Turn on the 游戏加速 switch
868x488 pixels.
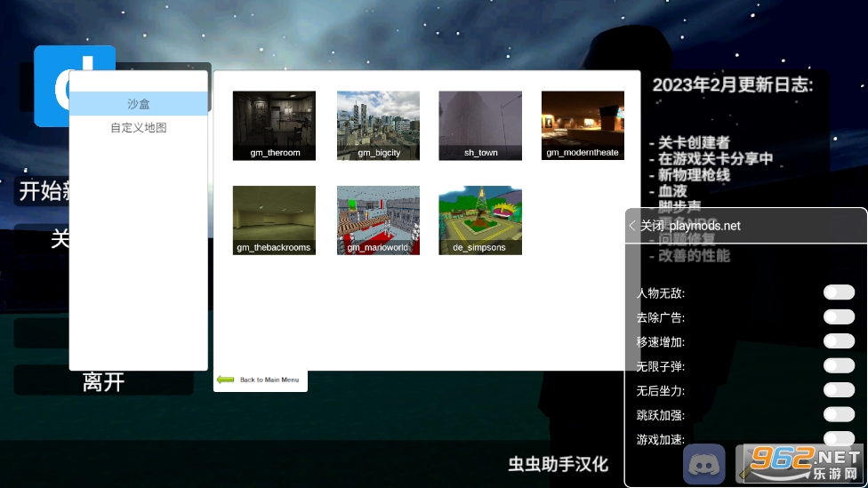click(x=839, y=438)
